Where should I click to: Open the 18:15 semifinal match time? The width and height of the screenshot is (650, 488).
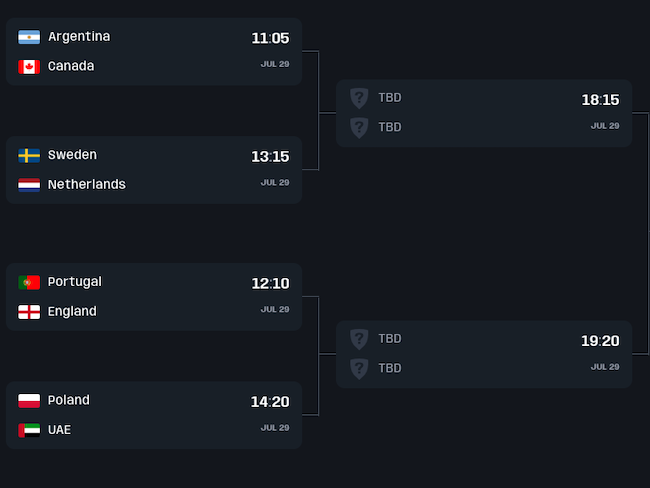click(x=600, y=100)
